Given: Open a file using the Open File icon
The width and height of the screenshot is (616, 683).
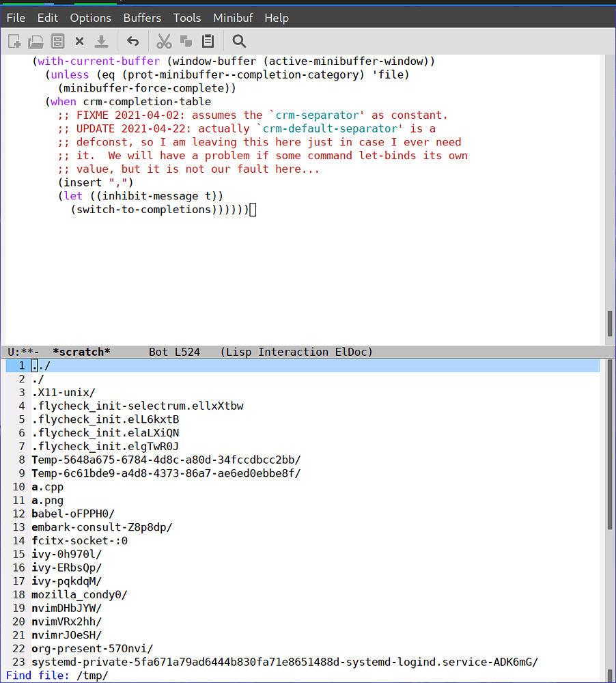Looking at the screenshot, I should pos(36,41).
